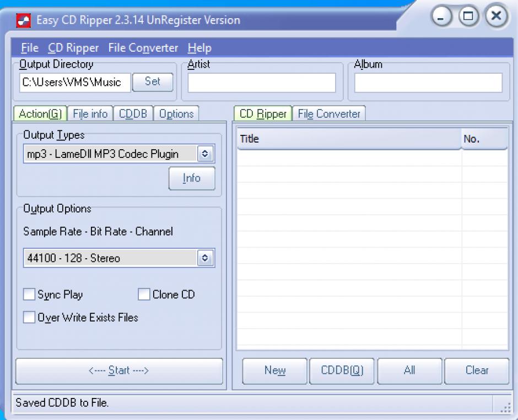Click the Album input field
The image size is (518, 420).
[x=428, y=83]
